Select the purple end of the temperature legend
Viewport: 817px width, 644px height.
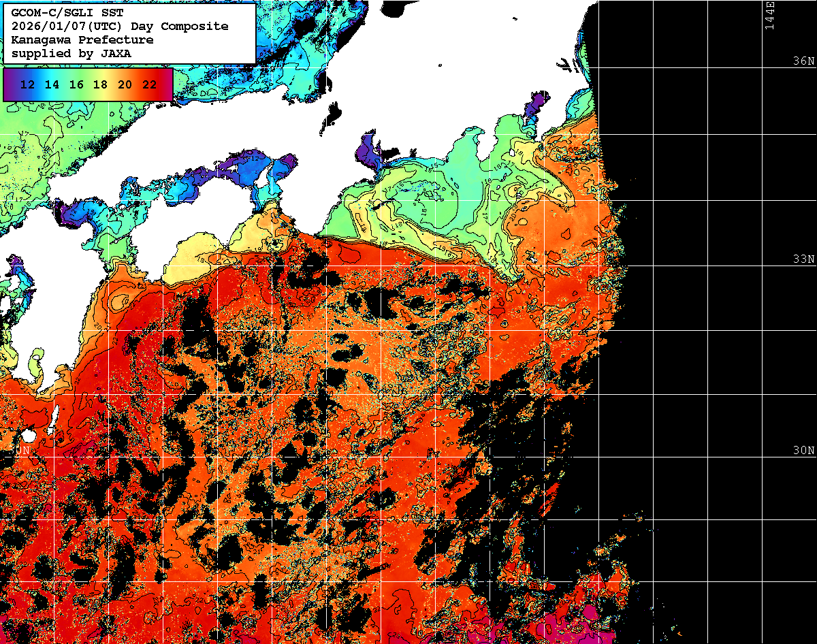[x=10, y=84]
